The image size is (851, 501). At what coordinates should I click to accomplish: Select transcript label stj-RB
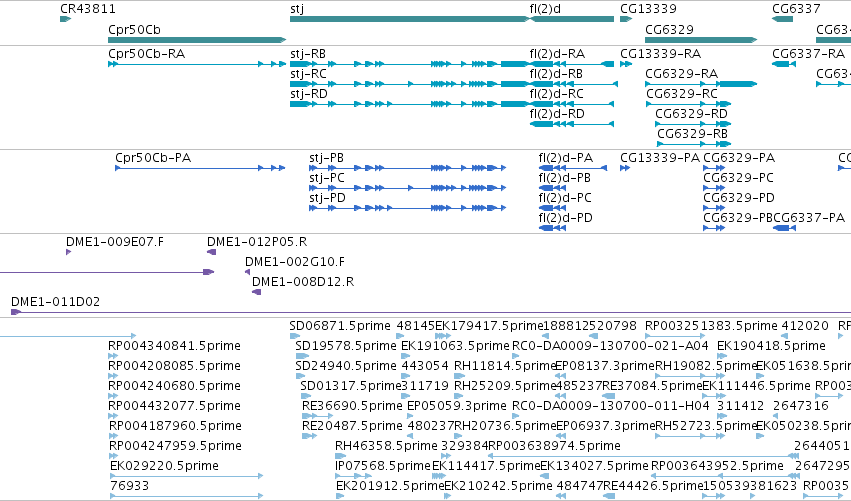[308, 54]
